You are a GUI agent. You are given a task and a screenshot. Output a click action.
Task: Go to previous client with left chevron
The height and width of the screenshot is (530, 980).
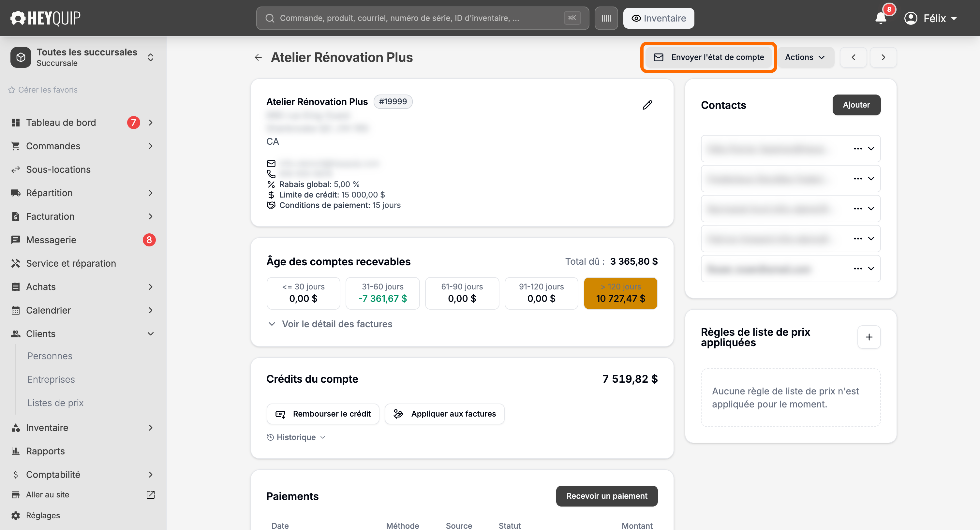[x=853, y=57]
